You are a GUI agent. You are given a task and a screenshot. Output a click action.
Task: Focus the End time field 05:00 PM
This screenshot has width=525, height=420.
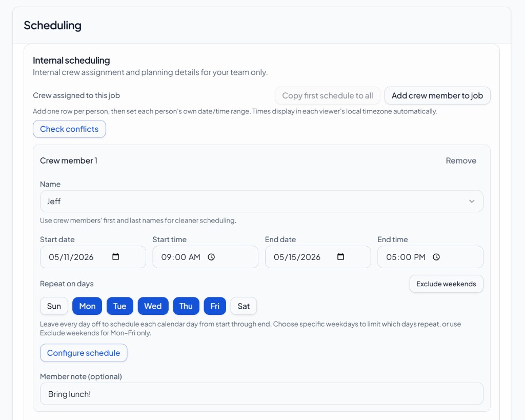430,257
